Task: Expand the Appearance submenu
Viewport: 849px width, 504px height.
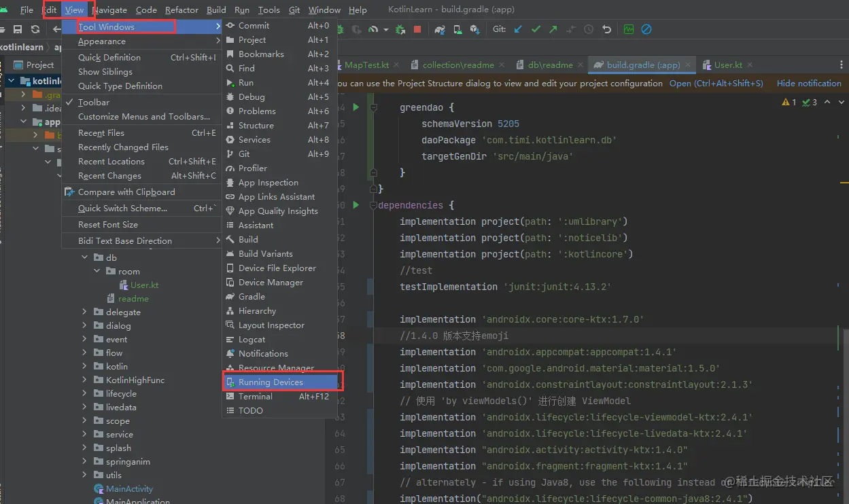Action: [x=141, y=41]
